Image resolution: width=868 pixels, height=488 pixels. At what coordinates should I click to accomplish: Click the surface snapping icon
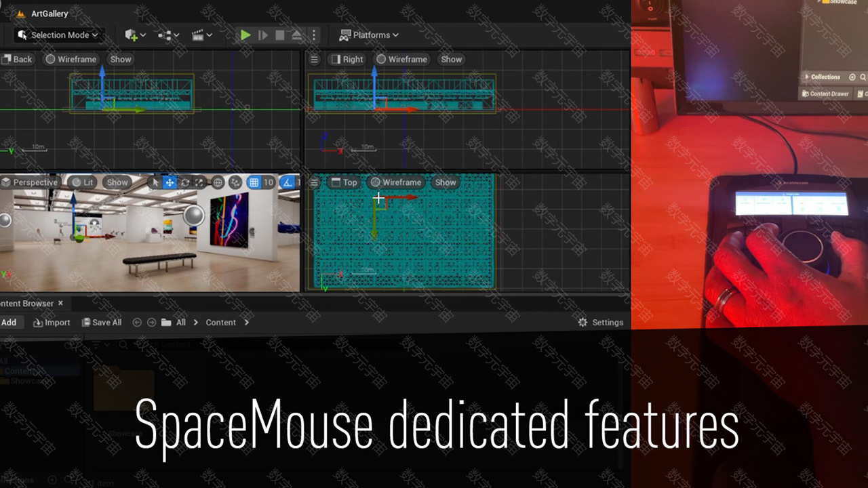tap(235, 182)
